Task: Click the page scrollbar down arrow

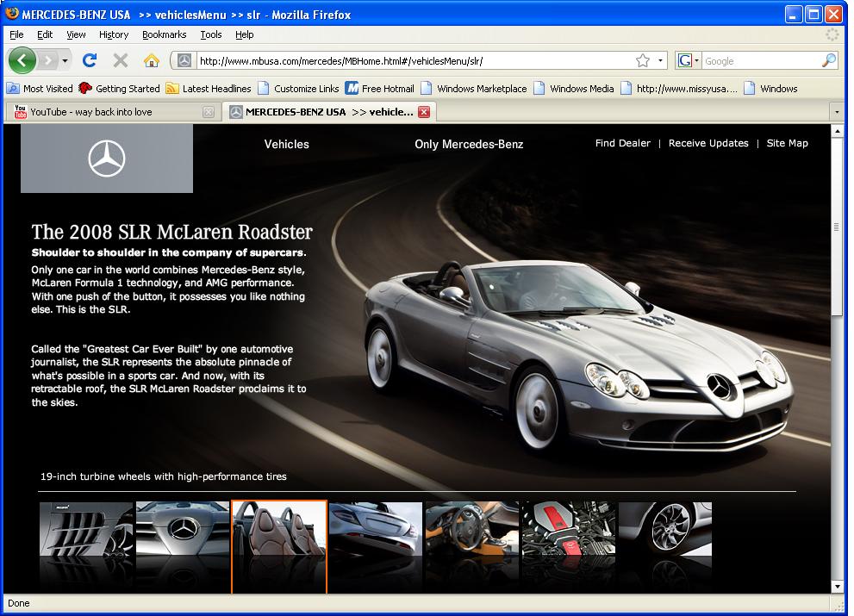Action: tap(837, 587)
